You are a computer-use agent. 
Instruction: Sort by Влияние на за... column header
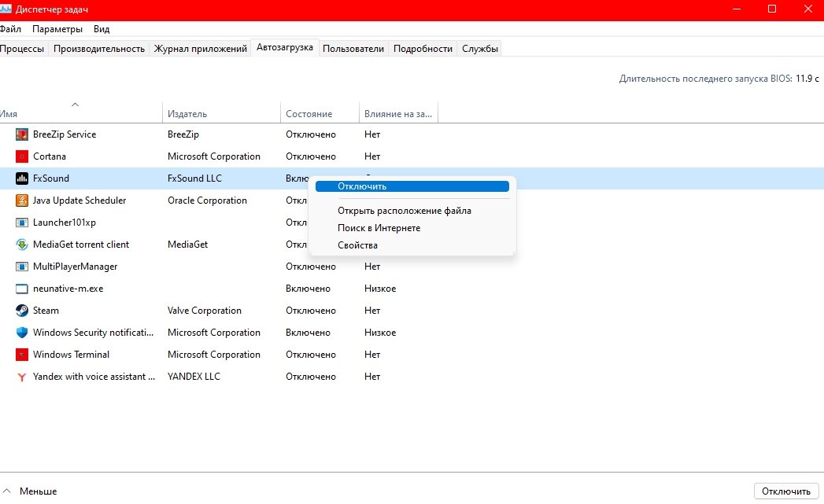click(x=398, y=113)
